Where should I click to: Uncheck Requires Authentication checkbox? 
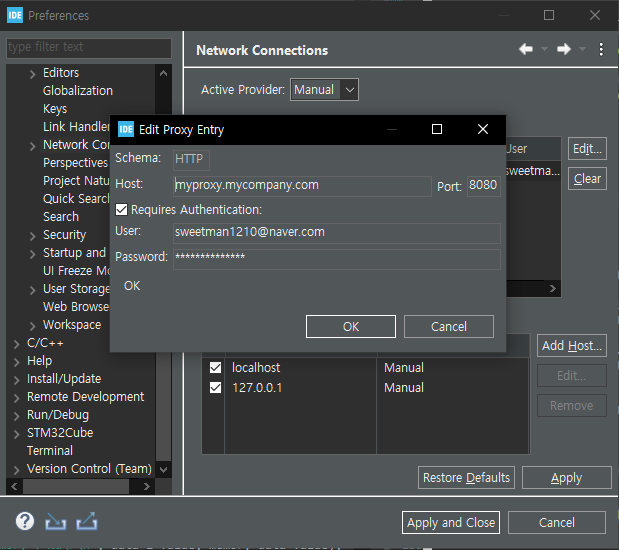coord(121,210)
